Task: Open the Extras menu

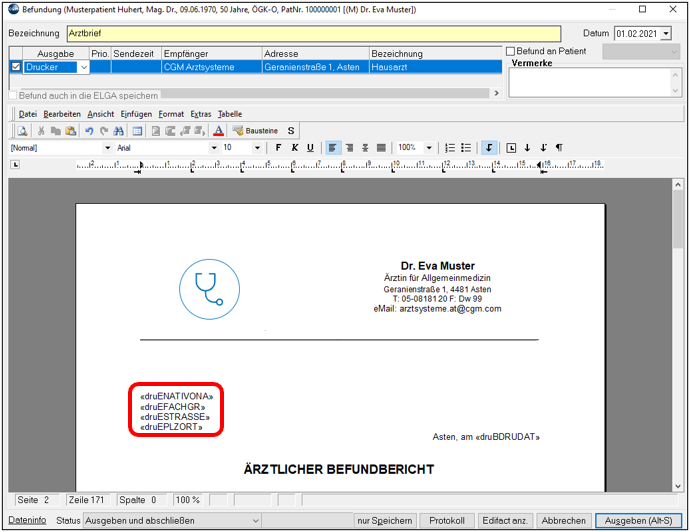Action: (201, 114)
